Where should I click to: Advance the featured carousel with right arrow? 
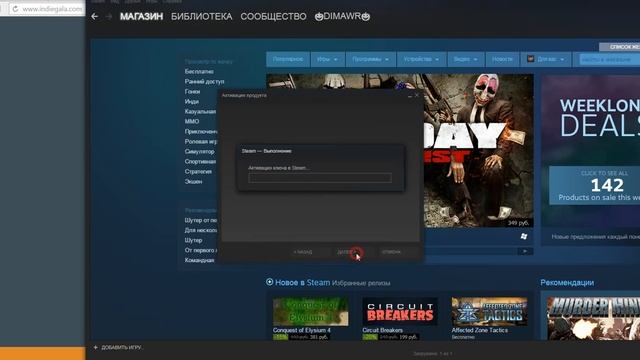pos(525,251)
